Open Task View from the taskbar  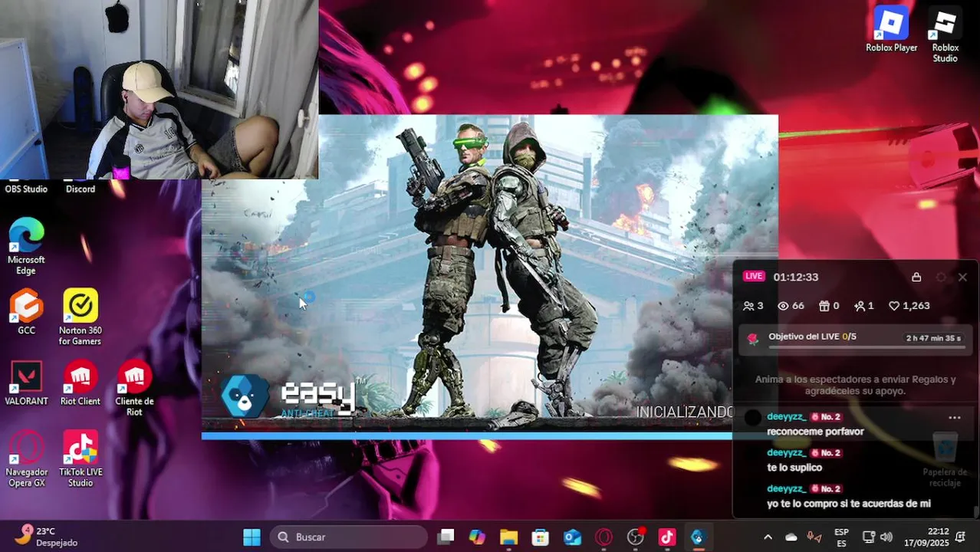click(x=446, y=537)
